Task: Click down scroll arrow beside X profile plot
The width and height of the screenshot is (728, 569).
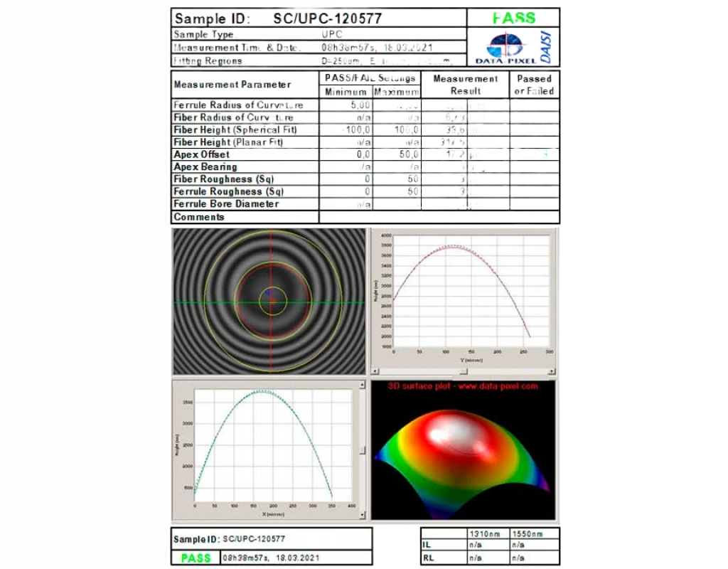Action: coord(362,515)
